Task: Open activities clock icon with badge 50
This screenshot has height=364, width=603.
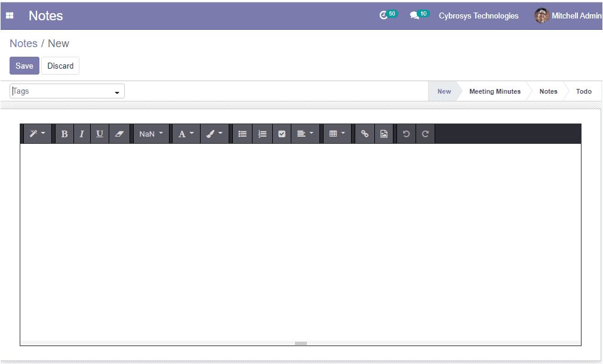Action: tap(387, 15)
